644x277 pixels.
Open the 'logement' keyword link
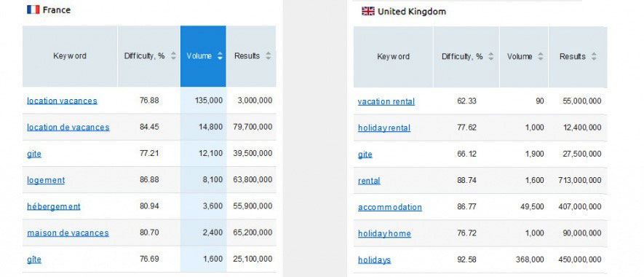[46, 180]
